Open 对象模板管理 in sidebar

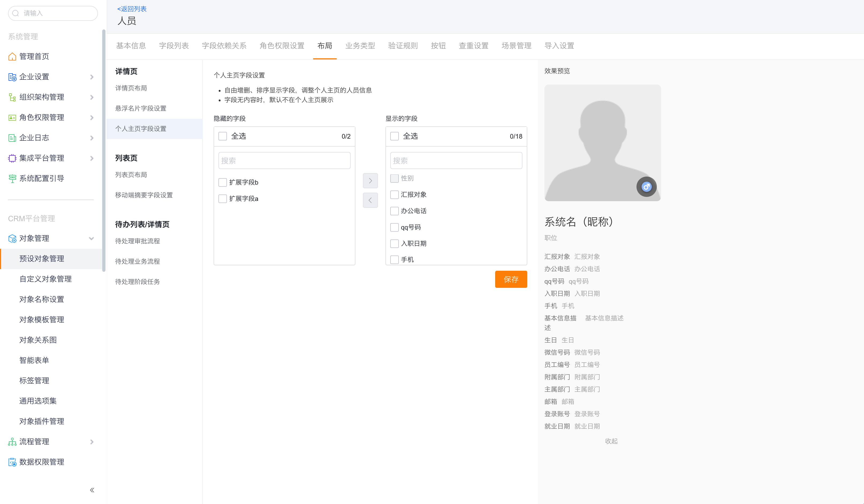coord(41,320)
